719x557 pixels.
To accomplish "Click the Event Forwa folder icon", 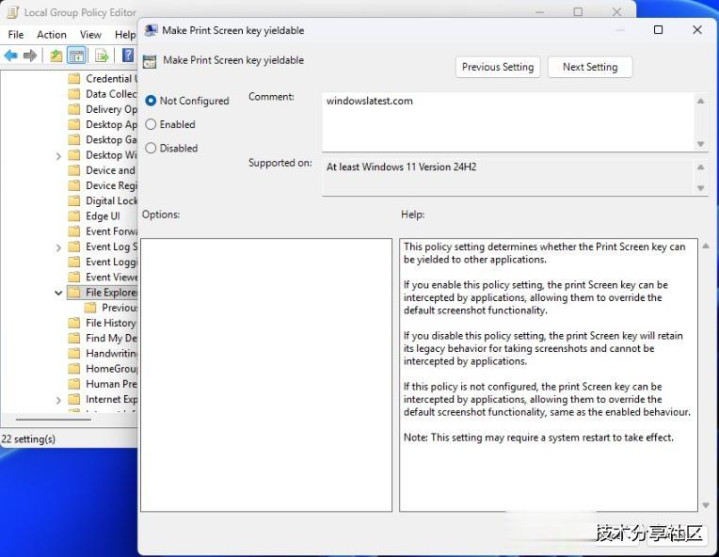I will [74, 231].
